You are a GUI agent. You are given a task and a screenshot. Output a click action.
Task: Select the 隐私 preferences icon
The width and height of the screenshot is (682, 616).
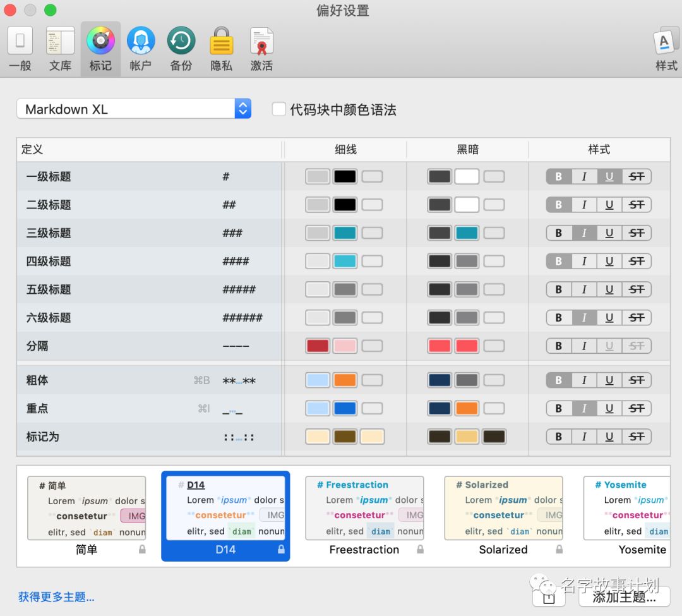(x=222, y=47)
